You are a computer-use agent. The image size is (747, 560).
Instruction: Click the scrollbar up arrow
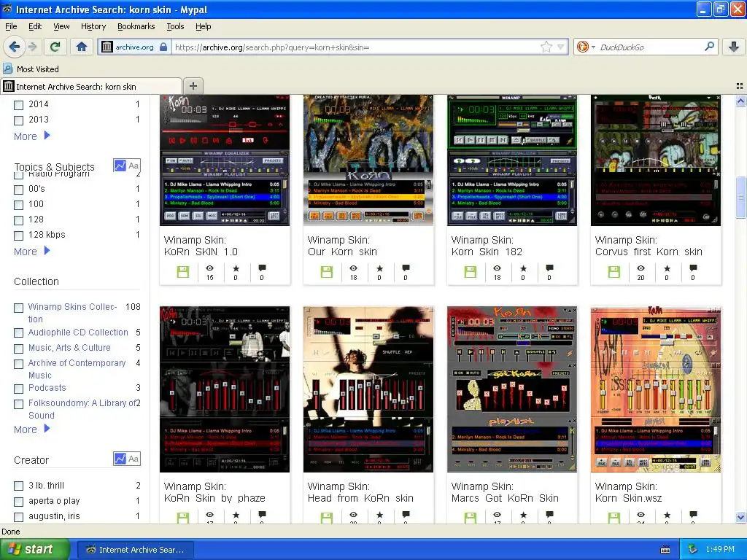(x=740, y=101)
